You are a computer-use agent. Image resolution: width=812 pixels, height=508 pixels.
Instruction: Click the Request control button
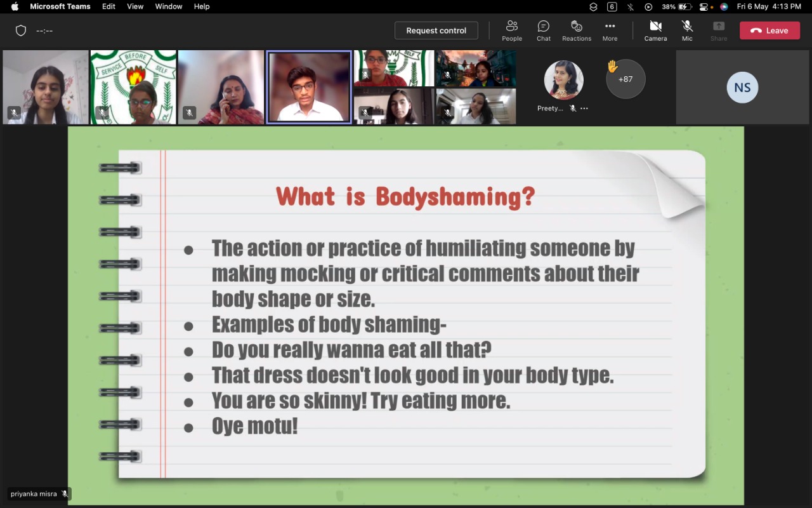tap(436, 30)
